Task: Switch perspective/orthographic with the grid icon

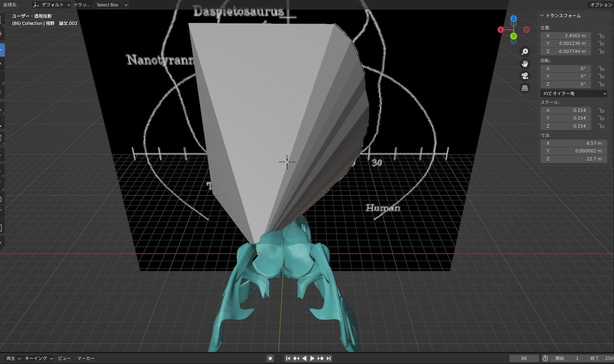Action: coord(525,88)
